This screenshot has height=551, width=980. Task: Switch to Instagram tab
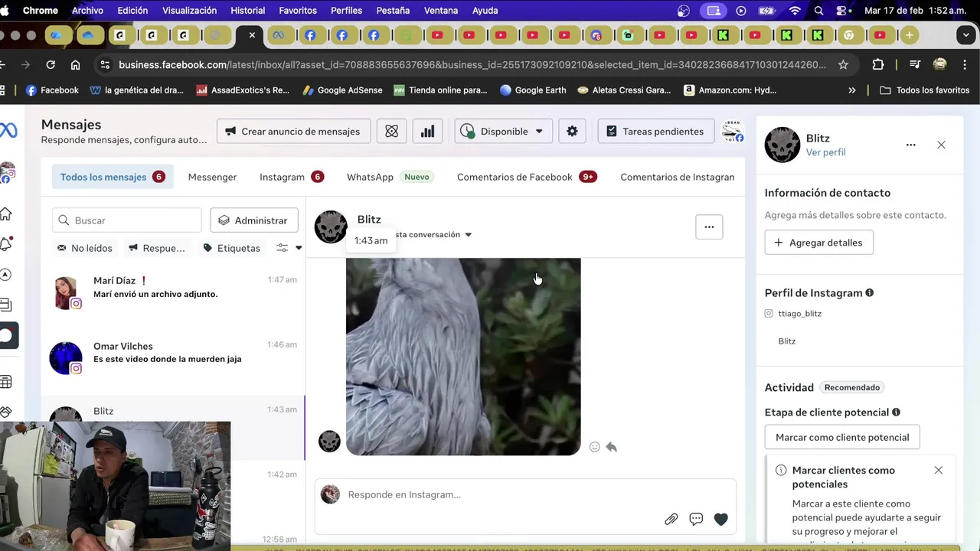(291, 177)
